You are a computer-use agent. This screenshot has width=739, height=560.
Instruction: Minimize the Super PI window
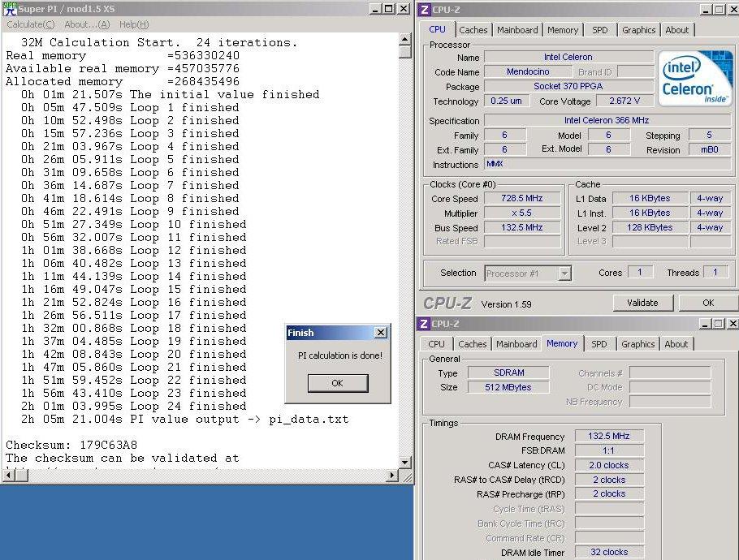click(375, 9)
